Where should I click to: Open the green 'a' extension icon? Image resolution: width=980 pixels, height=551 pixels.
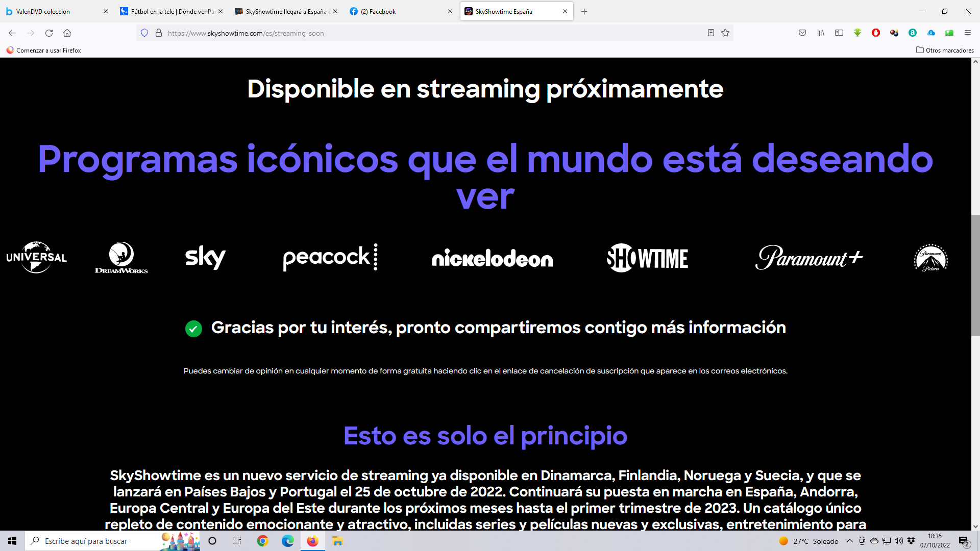[x=913, y=33]
